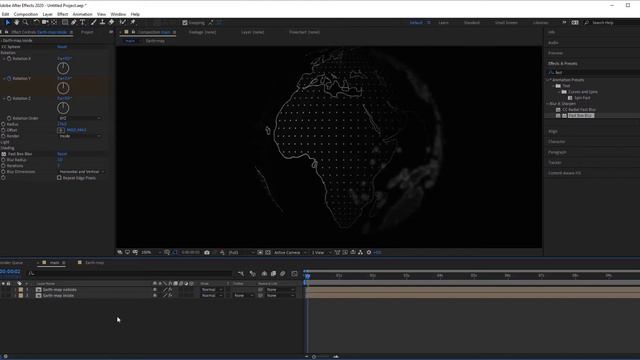The height and width of the screenshot is (360, 640).
Task: Switch to Small Screen workspace
Action: pyautogui.click(x=506, y=23)
